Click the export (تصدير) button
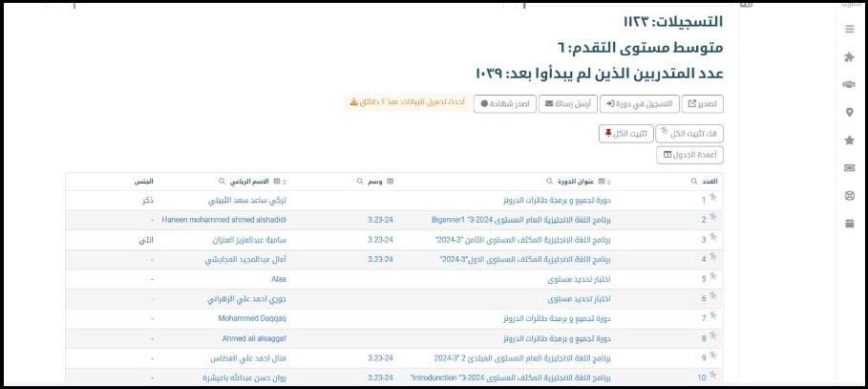The width and height of the screenshot is (868, 389). (703, 103)
